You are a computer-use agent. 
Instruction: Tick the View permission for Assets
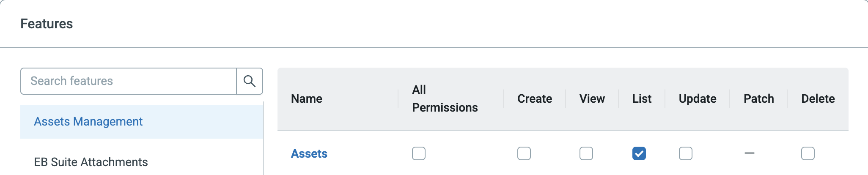tap(586, 153)
